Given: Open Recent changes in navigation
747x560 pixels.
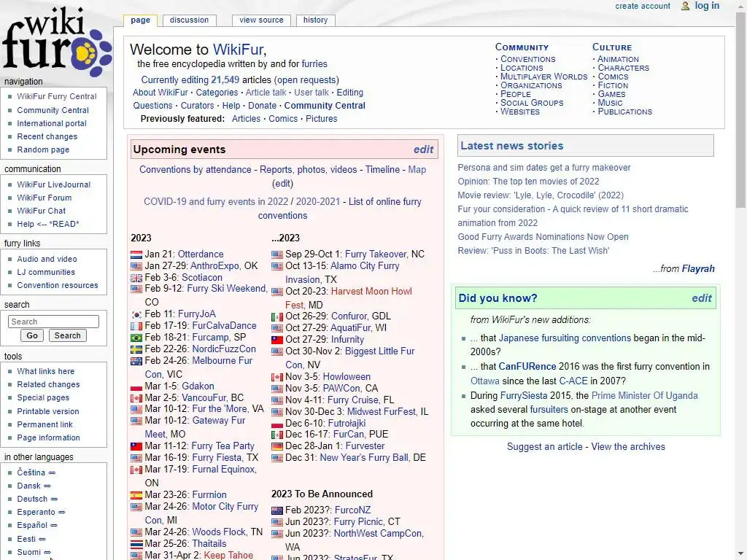Looking at the screenshot, I should coord(47,136).
